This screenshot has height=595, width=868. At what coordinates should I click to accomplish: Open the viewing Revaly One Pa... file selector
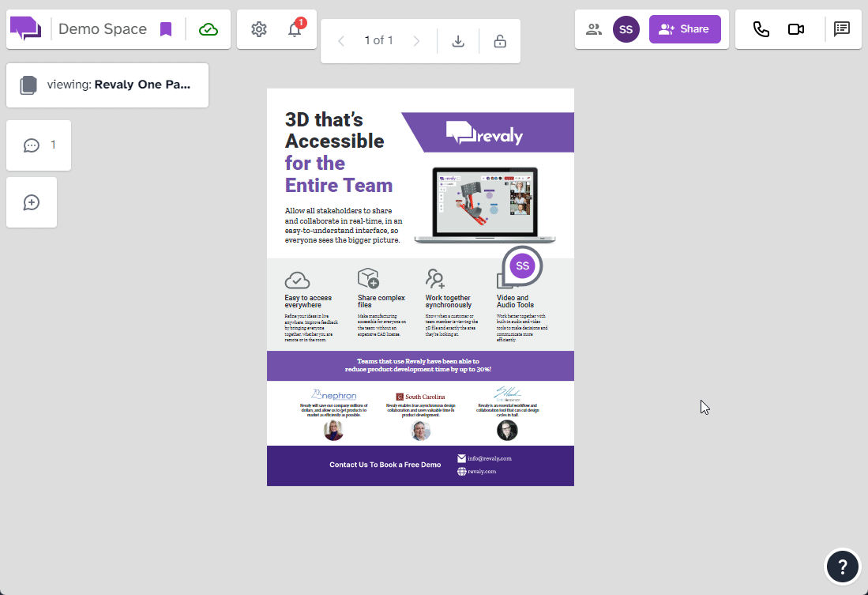pos(107,85)
